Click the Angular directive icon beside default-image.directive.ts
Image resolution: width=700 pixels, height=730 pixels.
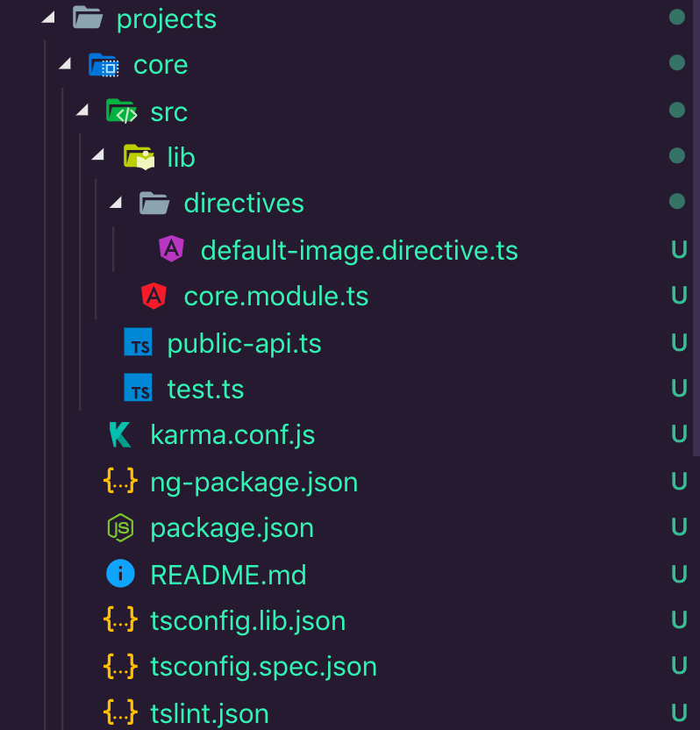pyautogui.click(x=172, y=249)
